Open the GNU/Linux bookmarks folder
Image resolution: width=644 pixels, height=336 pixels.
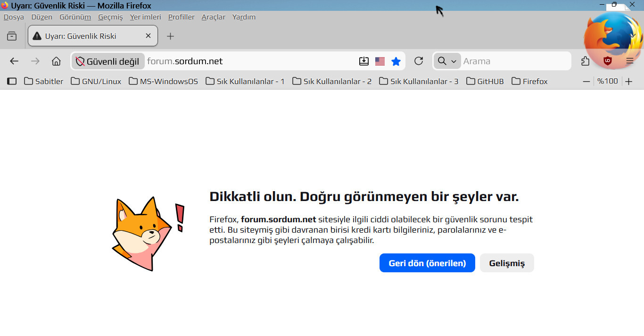96,81
